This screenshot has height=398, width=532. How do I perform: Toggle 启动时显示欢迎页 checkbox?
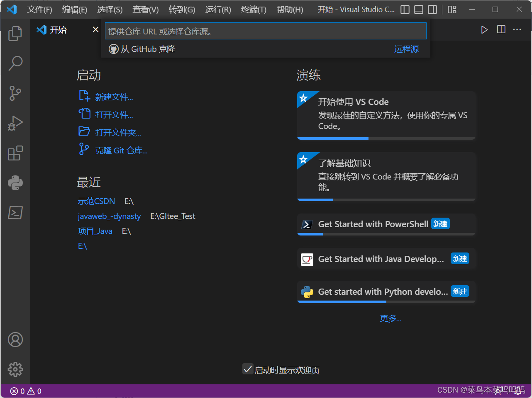248,369
